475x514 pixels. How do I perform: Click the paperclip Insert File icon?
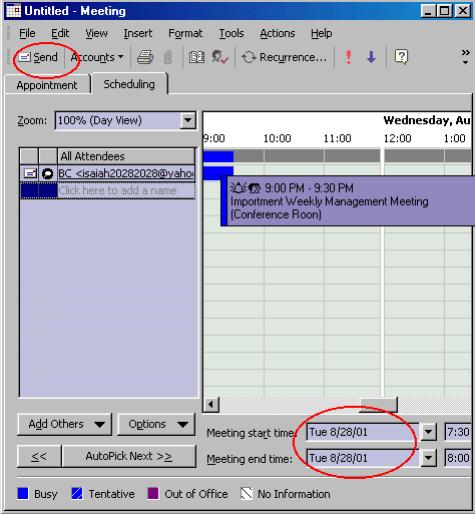tap(168, 57)
